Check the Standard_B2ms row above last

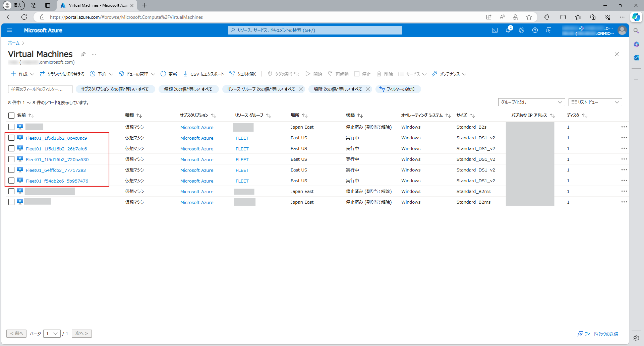pos(11,191)
